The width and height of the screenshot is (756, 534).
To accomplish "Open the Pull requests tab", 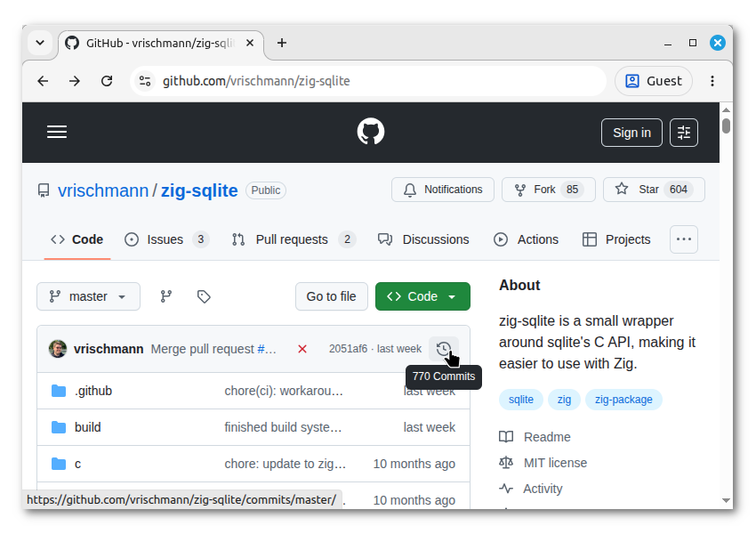I will 294,239.
